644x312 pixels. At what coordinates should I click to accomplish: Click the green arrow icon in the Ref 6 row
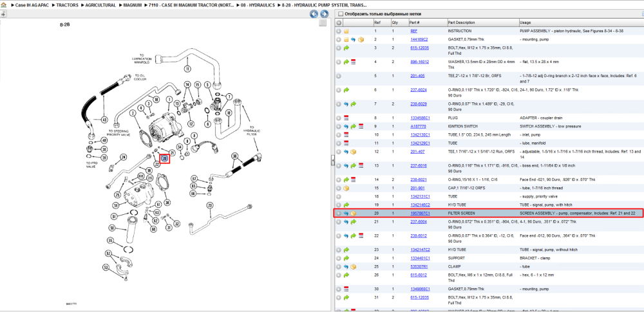click(x=346, y=90)
